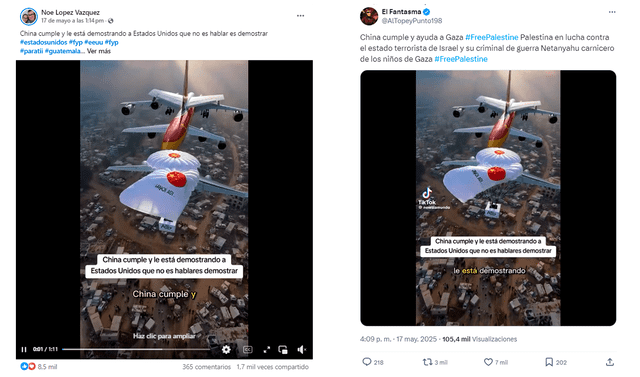Open picture-in-picture mode icon
The width and height of the screenshot is (640, 377).
click(282, 350)
